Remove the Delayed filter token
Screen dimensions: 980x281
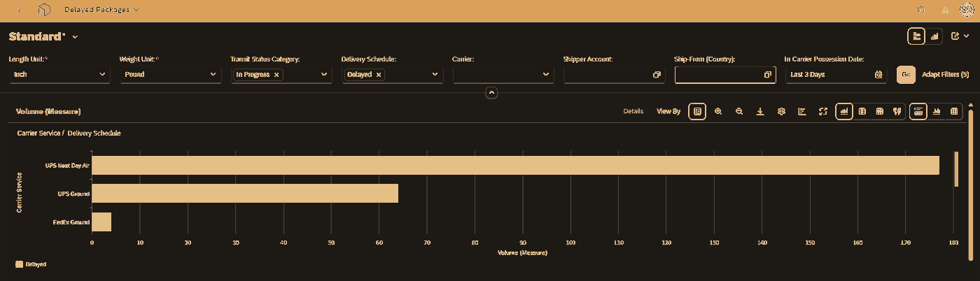pos(379,74)
